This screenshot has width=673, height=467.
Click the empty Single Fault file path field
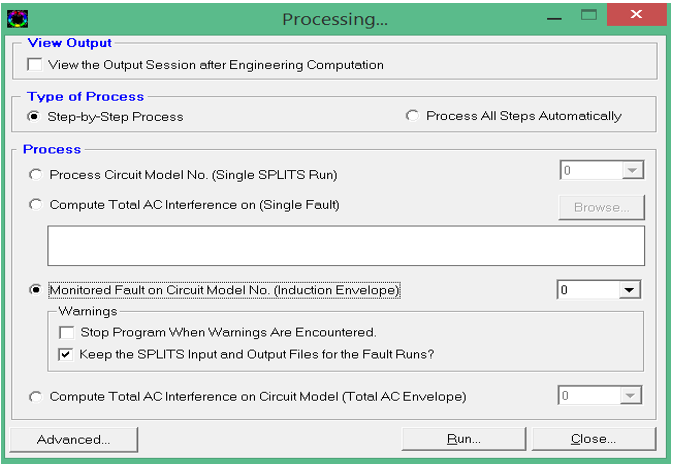coord(346,246)
